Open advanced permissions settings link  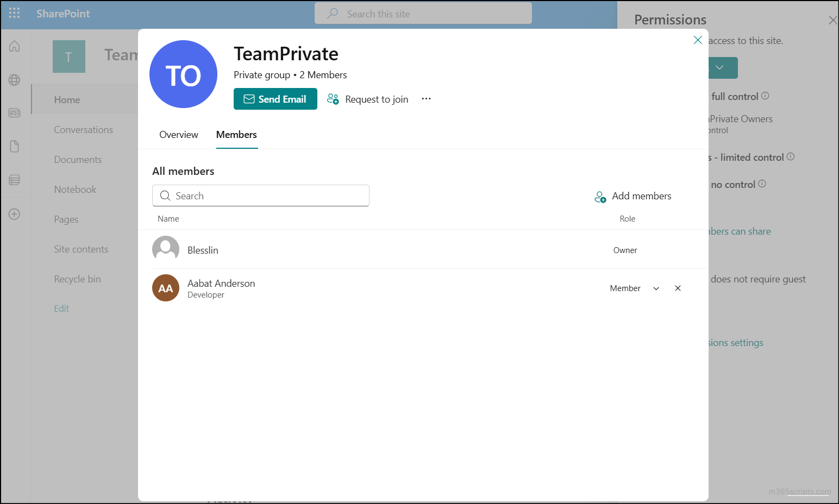(735, 342)
